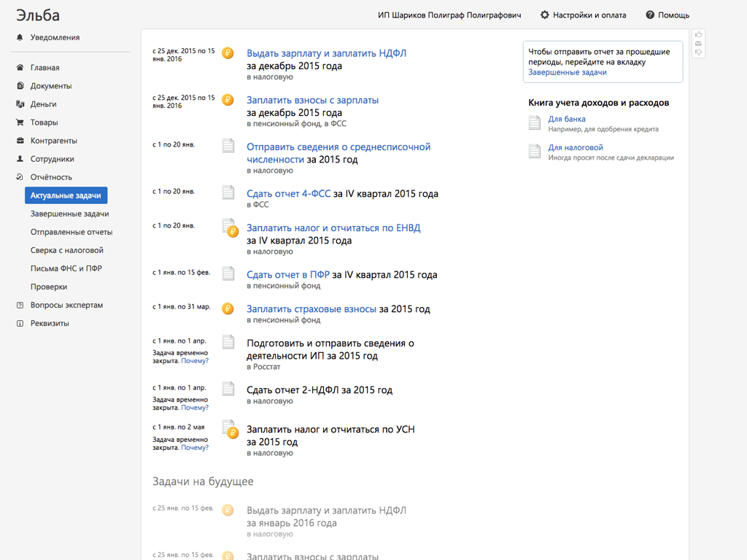Viewport: 747px width, 560px height.
Task: Click the coin icon beside Заплатить страховые взносы
Action: [x=228, y=308]
